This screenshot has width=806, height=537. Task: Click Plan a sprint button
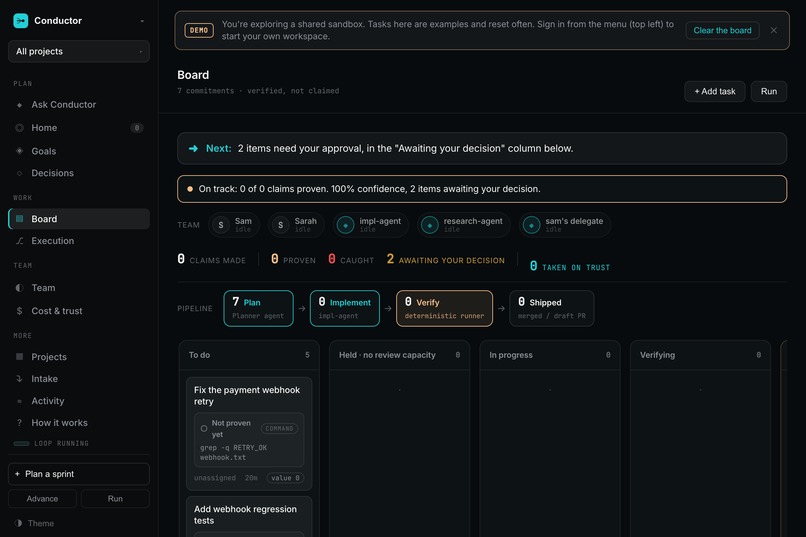pyautogui.click(x=79, y=474)
